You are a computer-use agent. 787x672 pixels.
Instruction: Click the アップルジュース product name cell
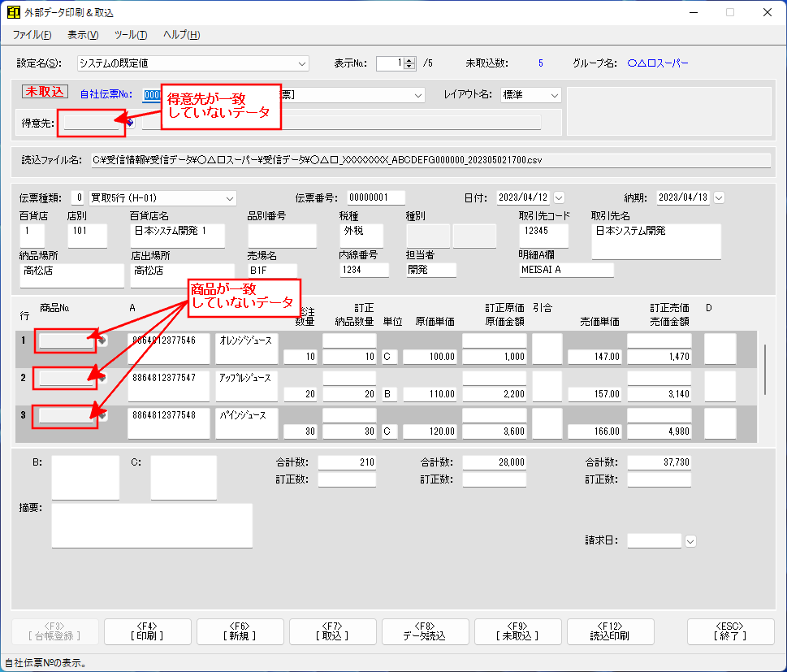246,386
